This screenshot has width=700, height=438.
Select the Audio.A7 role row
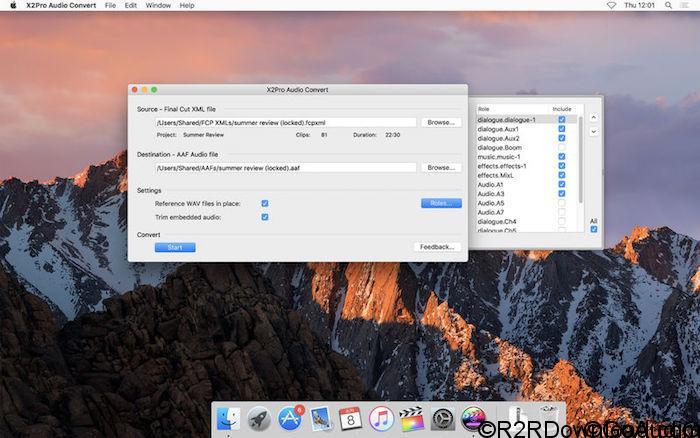526,212
